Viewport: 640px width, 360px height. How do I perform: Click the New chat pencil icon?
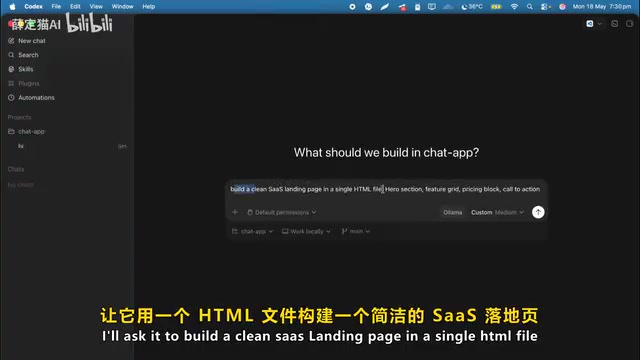(11, 41)
